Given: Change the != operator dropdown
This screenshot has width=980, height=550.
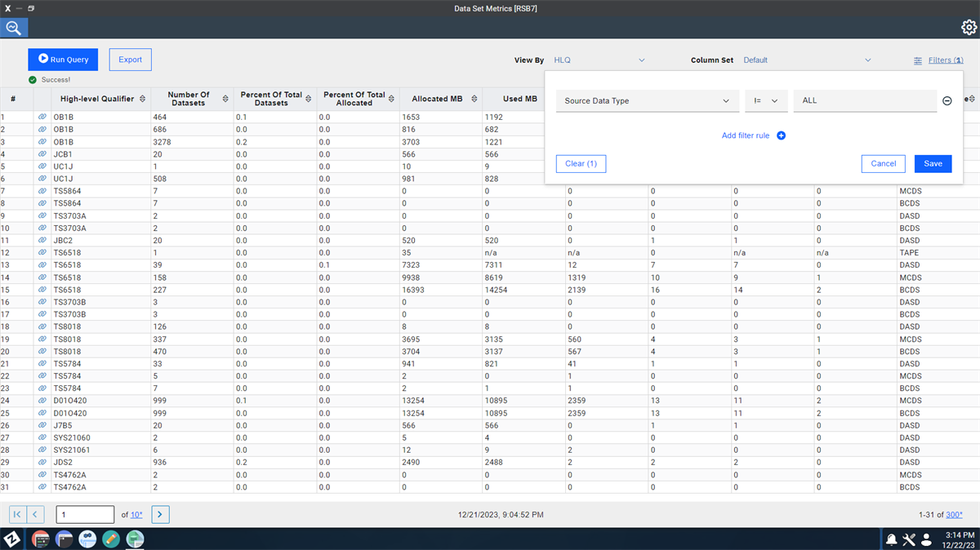Looking at the screenshot, I should click(x=765, y=101).
